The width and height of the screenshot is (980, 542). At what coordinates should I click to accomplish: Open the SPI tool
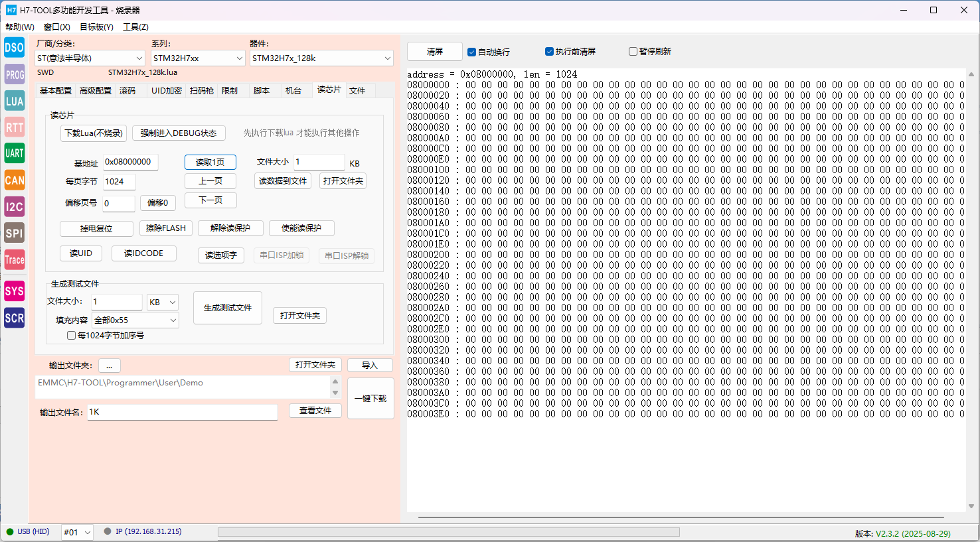[14, 233]
